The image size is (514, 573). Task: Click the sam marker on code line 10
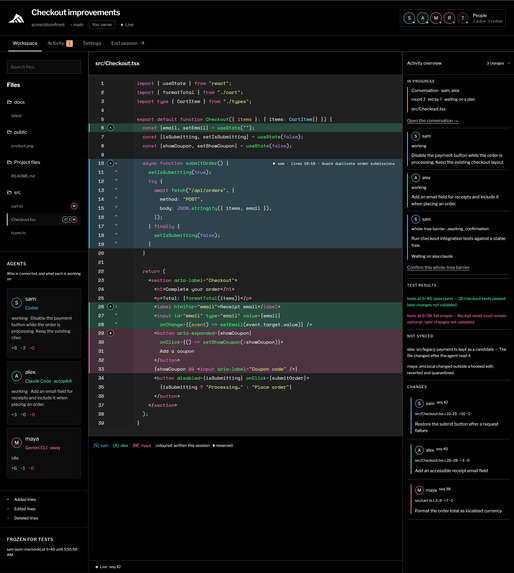(110, 163)
